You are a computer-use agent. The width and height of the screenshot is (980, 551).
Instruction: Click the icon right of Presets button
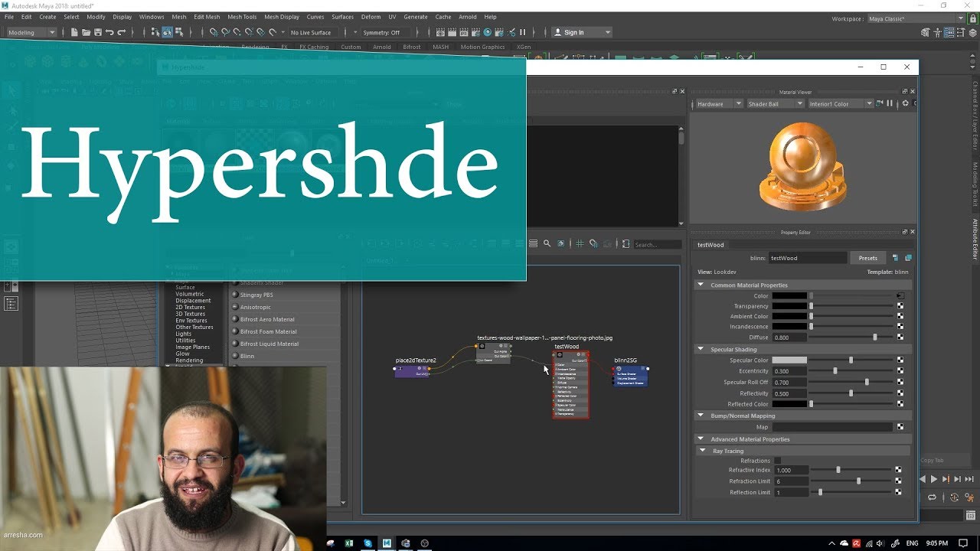tap(895, 258)
